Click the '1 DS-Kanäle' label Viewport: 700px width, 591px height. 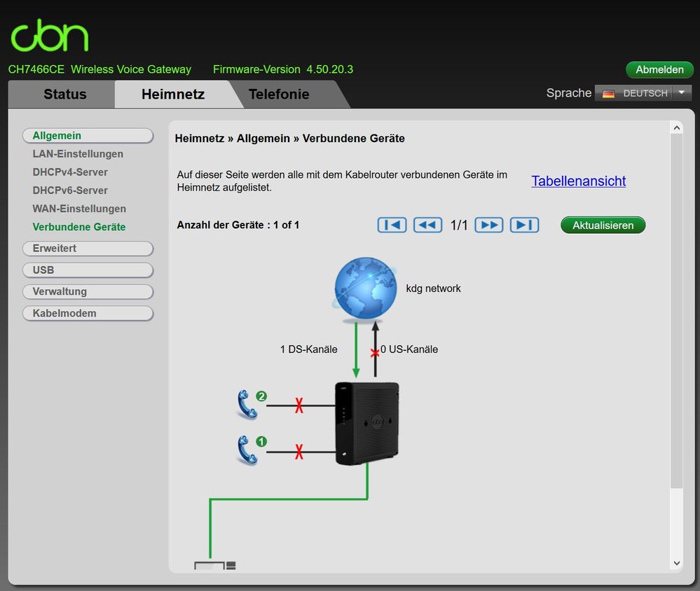tap(308, 349)
